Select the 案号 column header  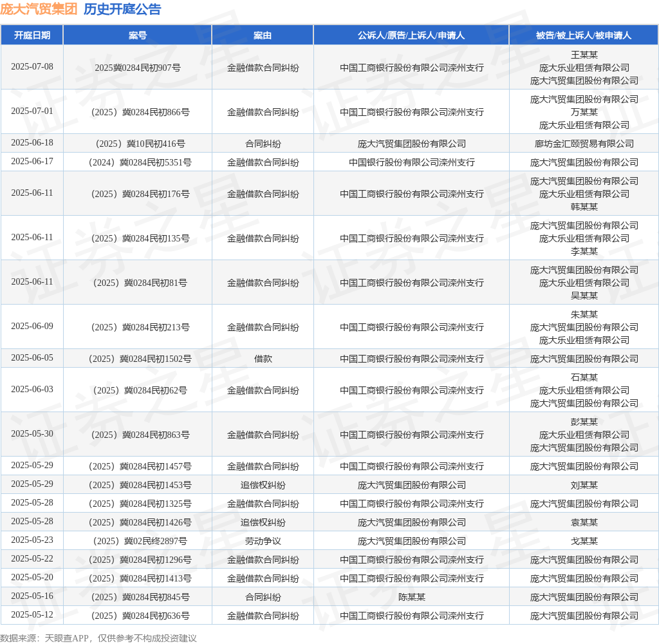pos(138,35)
